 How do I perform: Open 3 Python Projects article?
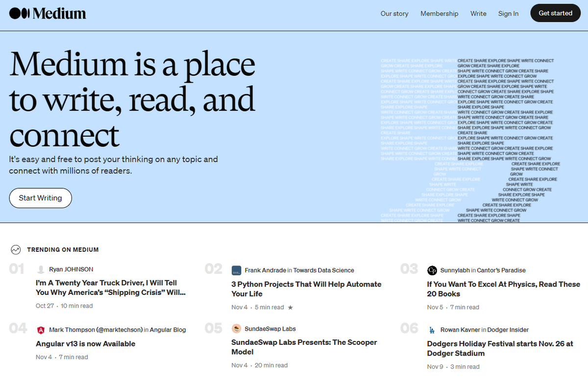click(x=306, y=289)
